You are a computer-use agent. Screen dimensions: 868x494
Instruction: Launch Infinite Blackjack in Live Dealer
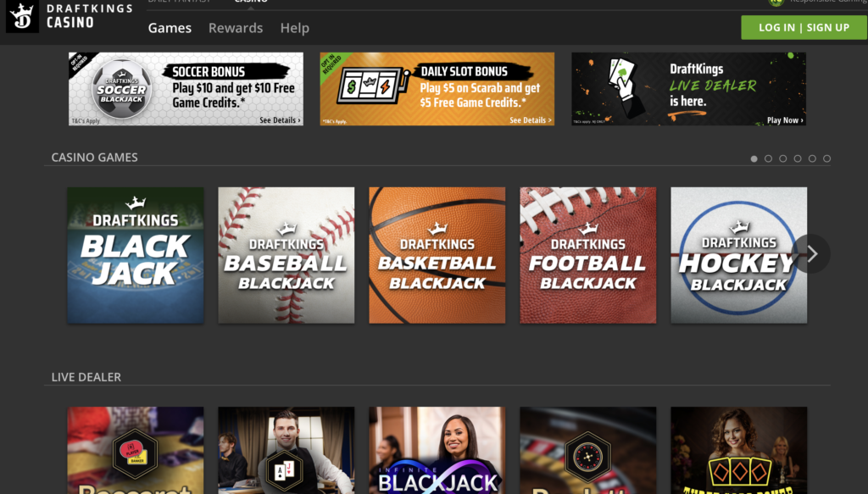(x=437, y=450)
